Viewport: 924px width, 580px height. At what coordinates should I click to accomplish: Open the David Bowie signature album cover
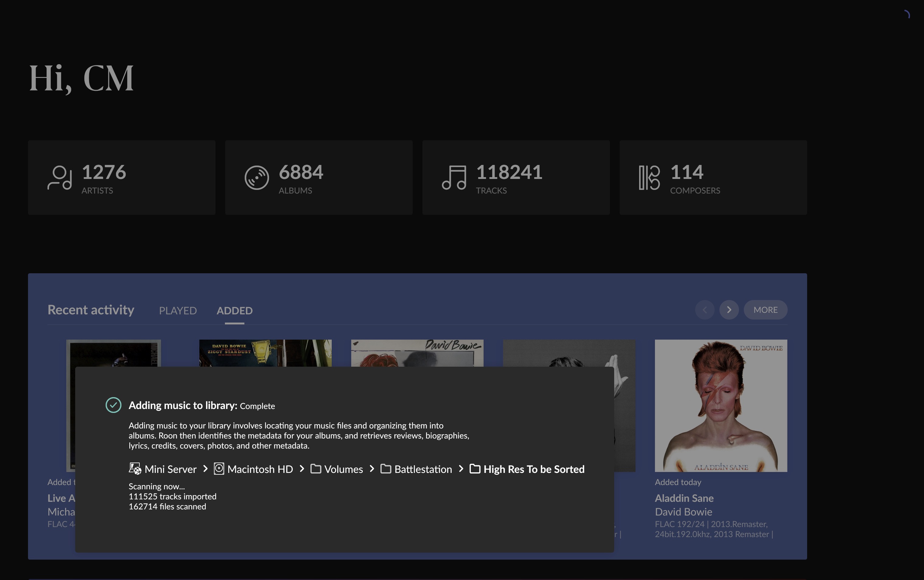click(417, 353)
